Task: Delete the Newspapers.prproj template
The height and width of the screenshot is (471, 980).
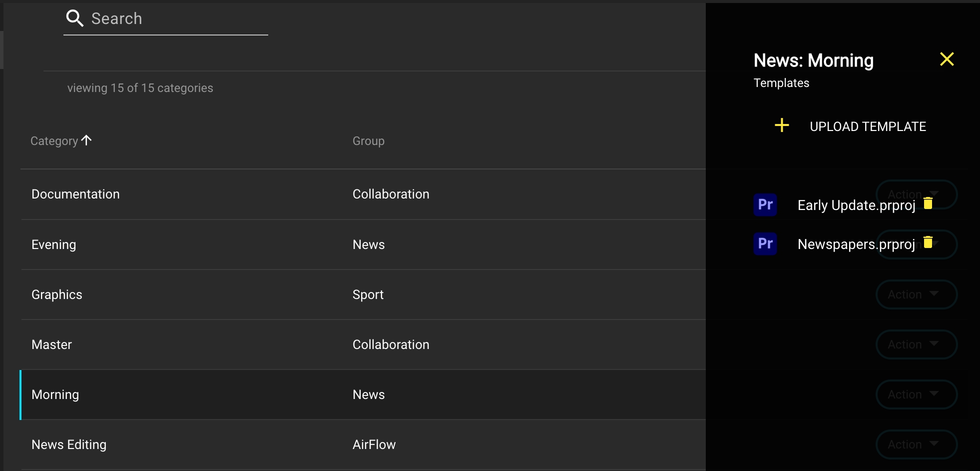Action: click(928, 242)
